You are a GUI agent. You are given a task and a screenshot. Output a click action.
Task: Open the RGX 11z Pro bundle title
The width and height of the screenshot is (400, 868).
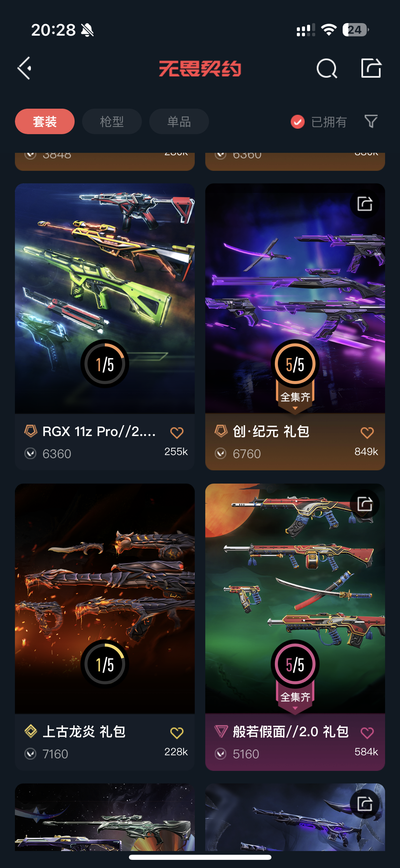[x=99, y=432]
